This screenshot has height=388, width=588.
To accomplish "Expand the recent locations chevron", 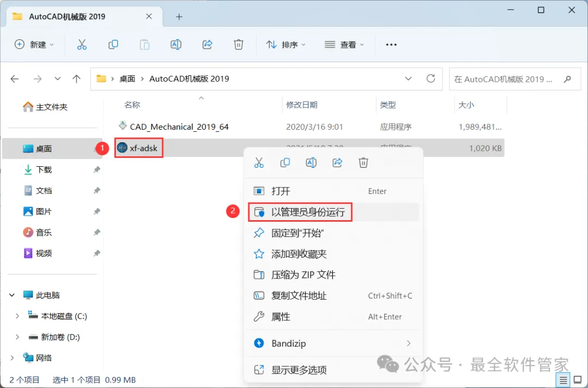I will tap(57, 79).
